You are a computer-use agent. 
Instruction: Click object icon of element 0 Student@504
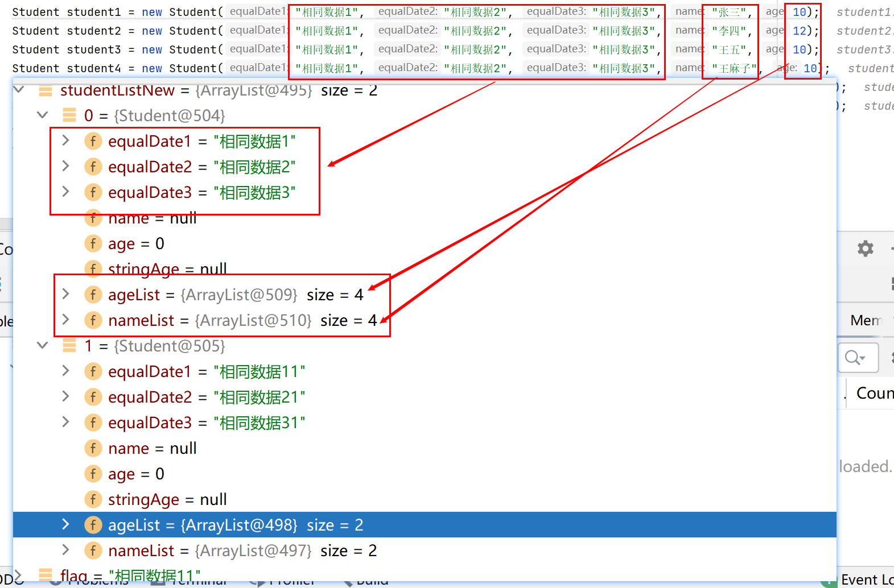(69, 115)
